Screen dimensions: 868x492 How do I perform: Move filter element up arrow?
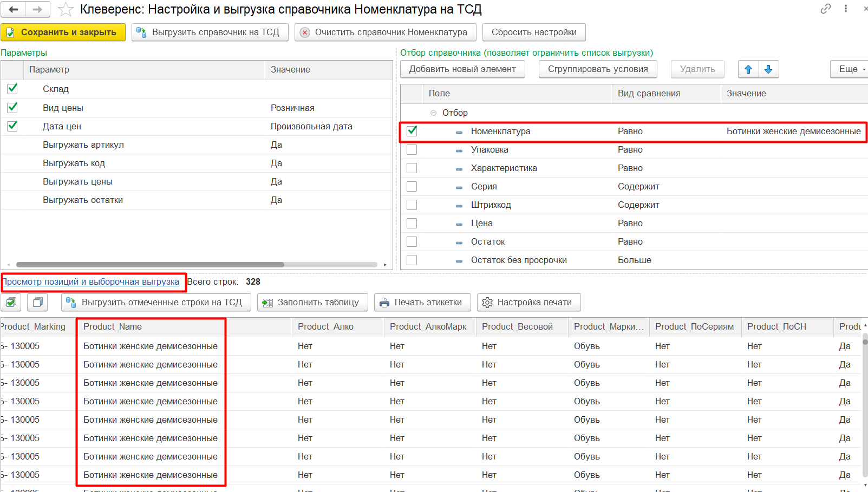(748, 69)
